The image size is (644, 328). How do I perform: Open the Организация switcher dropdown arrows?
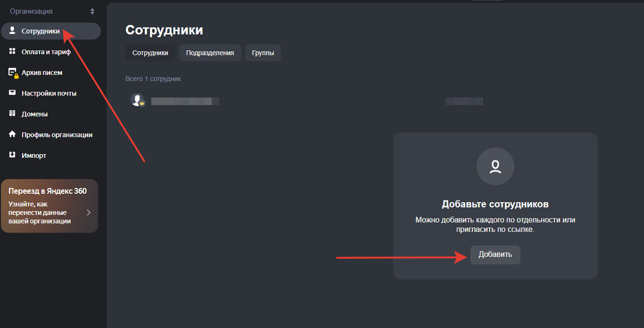(x=92, y=11)
